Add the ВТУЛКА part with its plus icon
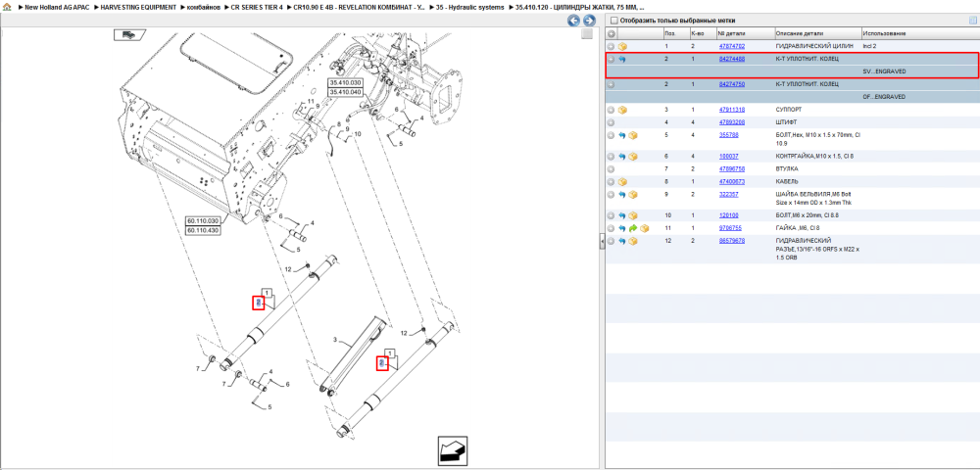This screenshot has height=470, width=980. point(612,168)
